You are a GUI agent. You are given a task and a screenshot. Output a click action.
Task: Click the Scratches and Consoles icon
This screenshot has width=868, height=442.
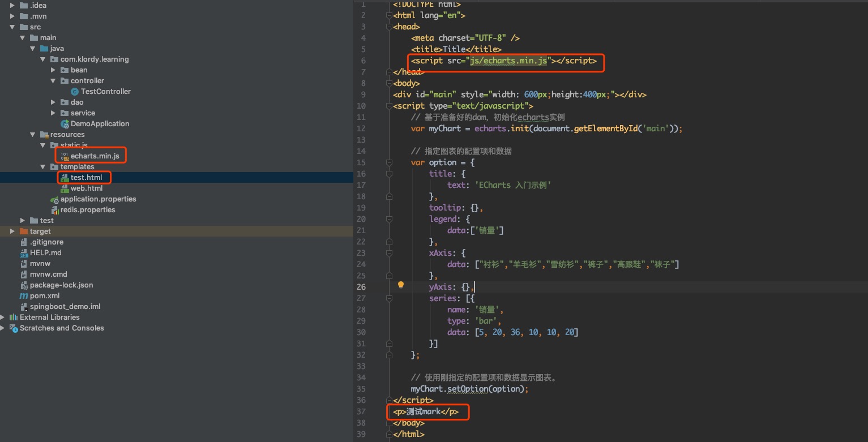click(x=14, y=328)
